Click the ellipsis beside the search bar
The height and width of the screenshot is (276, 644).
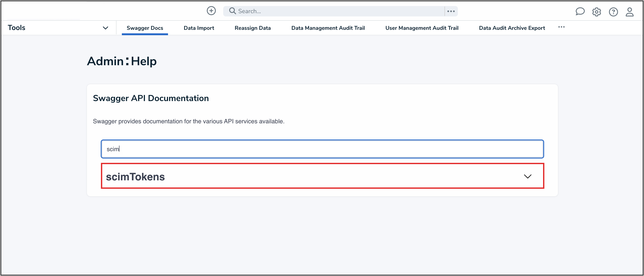pyautogui.click(x=451, y=11)
